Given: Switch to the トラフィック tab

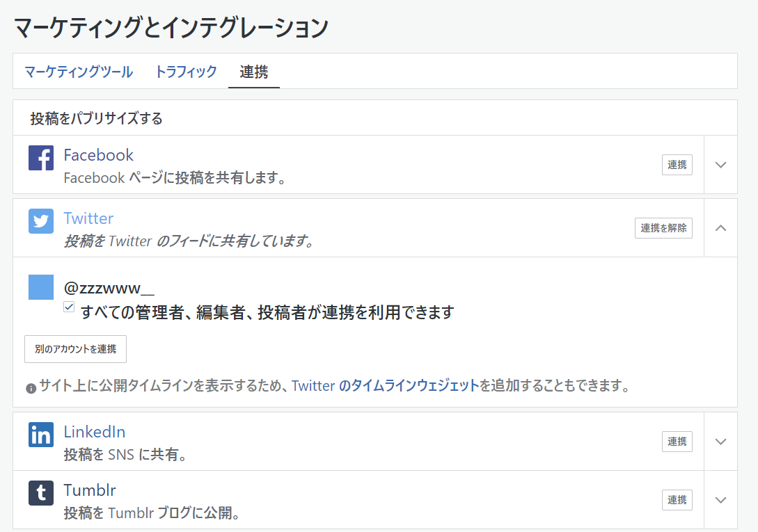Looking at the screenshot, I should [x=186, y=72].
